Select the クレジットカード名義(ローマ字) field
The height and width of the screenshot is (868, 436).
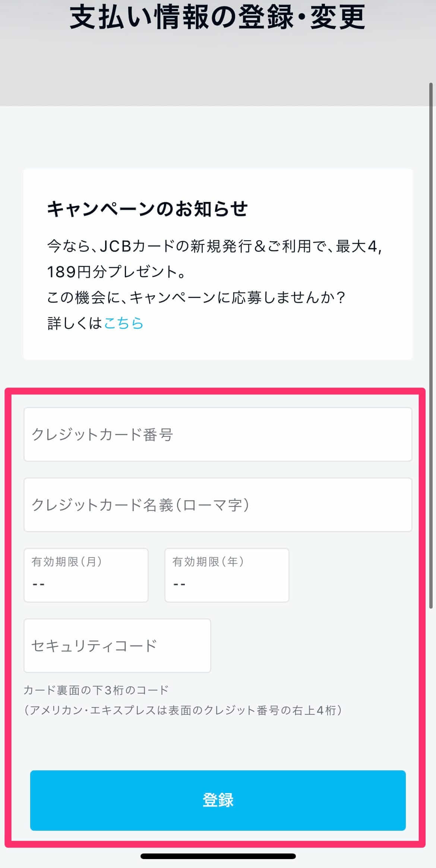tap(218, 505)
